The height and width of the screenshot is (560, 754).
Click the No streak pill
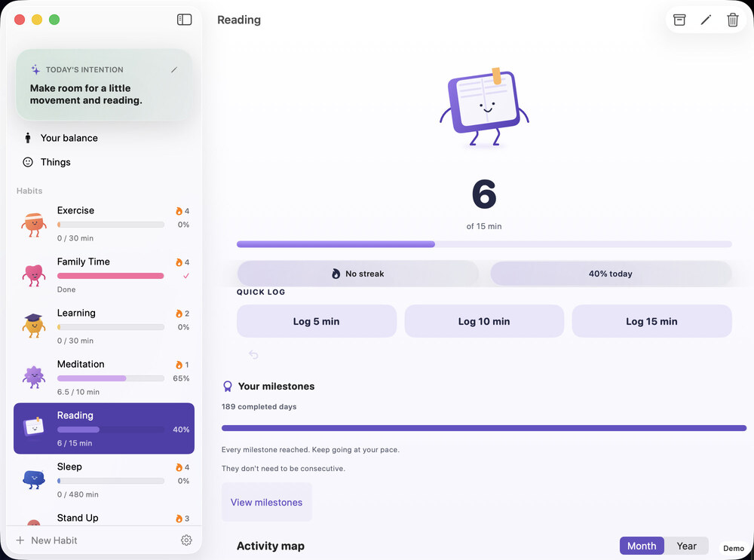pyautogui.click(x=357, y=274)
